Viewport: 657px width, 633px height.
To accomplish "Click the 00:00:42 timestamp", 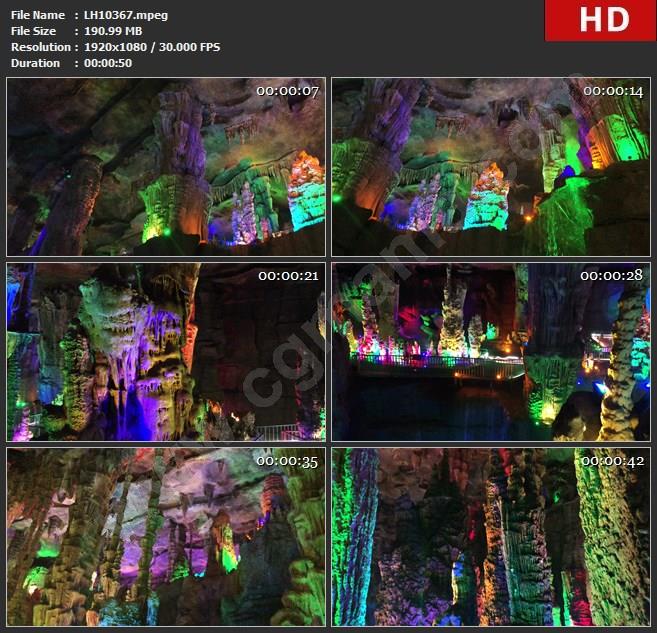I will point(612,461).
